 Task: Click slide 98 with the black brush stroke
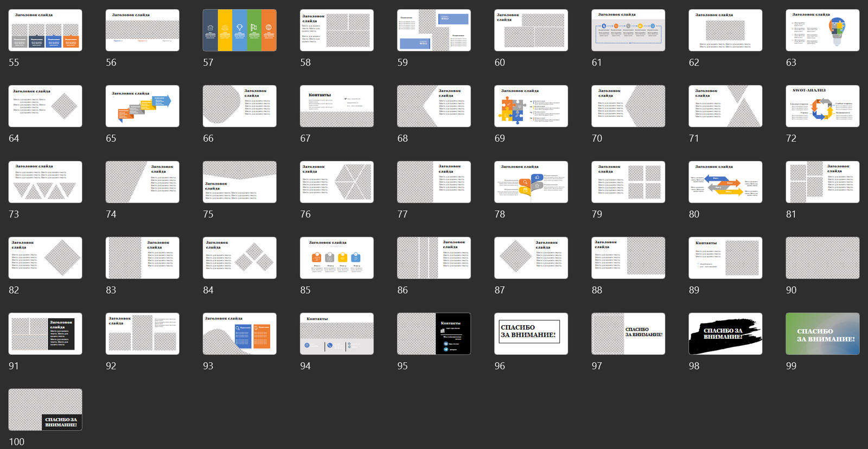click(x=725, y=334)
